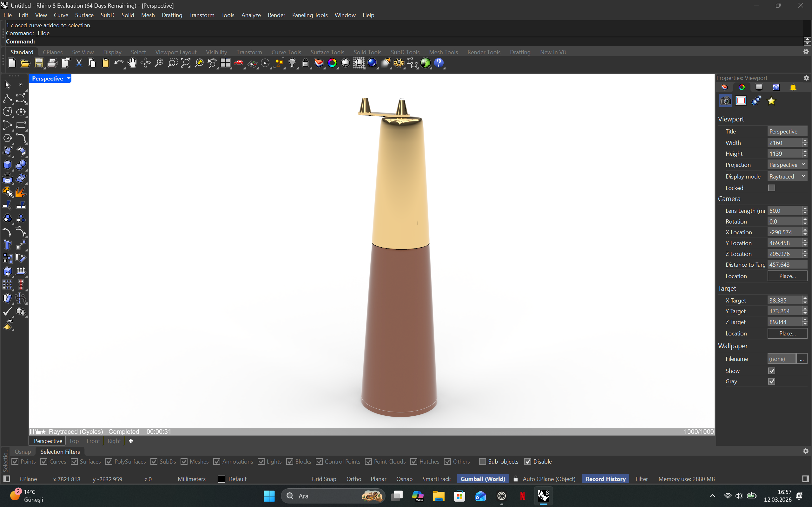Click the Zoom Extents toolbar icon
812x507 pixels.
[186, 63]
